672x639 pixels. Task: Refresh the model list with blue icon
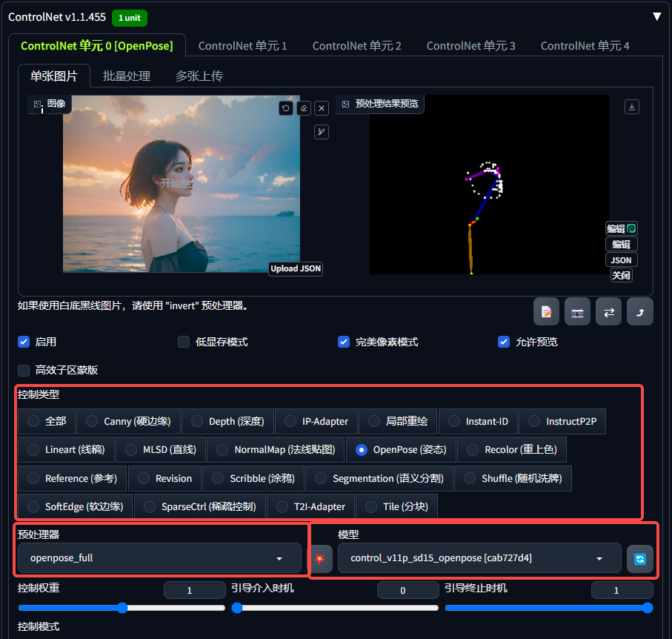click(639, 558)
